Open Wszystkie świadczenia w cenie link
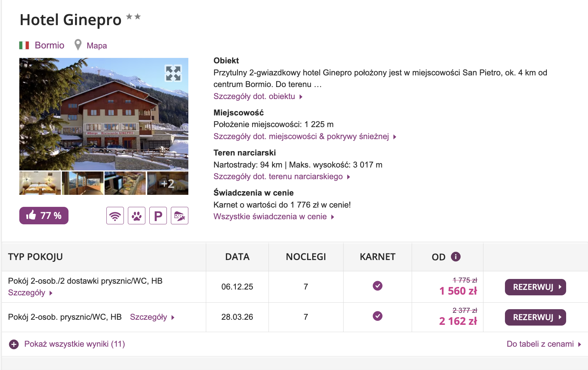Screen dimensions: 588x370 click(x=270, y=216)
